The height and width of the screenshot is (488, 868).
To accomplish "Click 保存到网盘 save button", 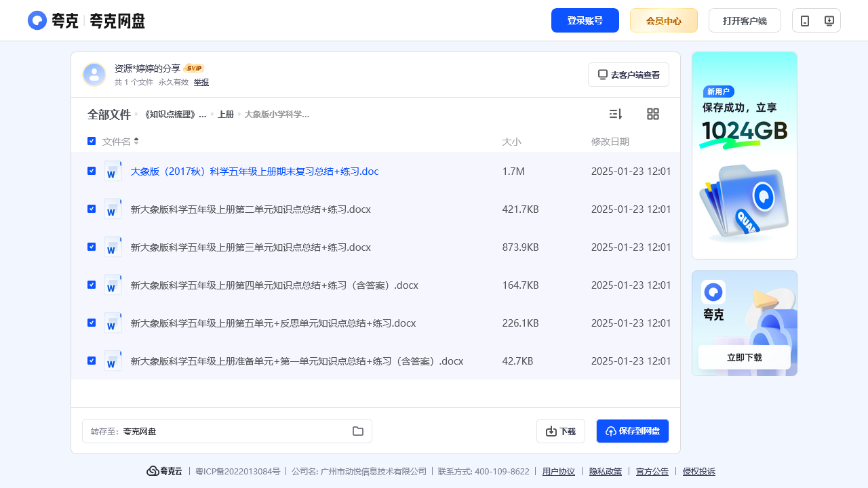I will pos(633,431).
